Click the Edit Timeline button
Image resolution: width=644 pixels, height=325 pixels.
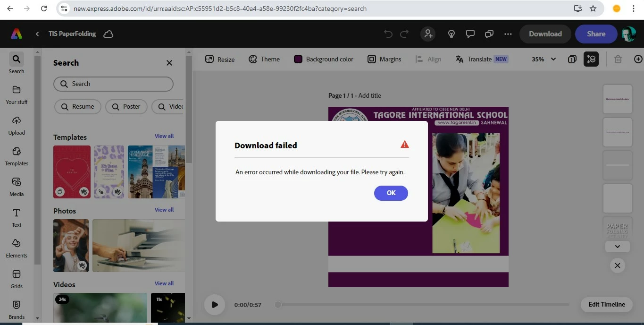coord(607,304)
